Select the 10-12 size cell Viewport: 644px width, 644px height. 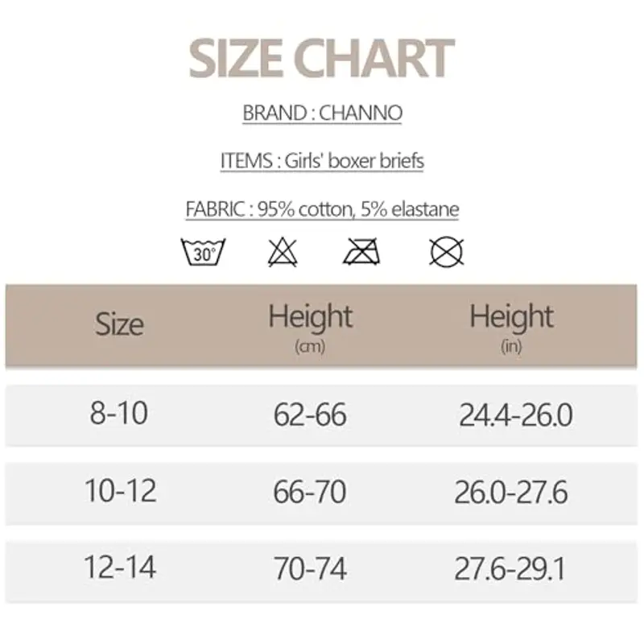pyautogui.click(x=121, y=491)
